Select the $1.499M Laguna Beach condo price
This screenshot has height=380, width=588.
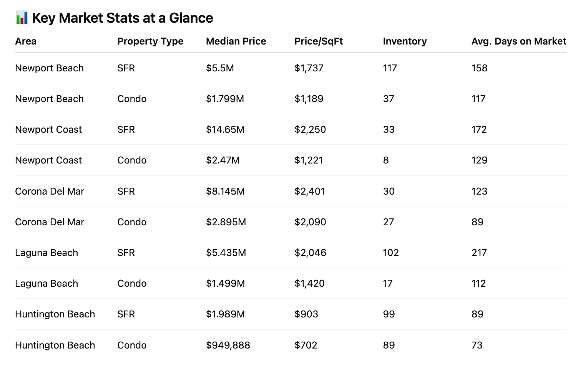[225, 283]
